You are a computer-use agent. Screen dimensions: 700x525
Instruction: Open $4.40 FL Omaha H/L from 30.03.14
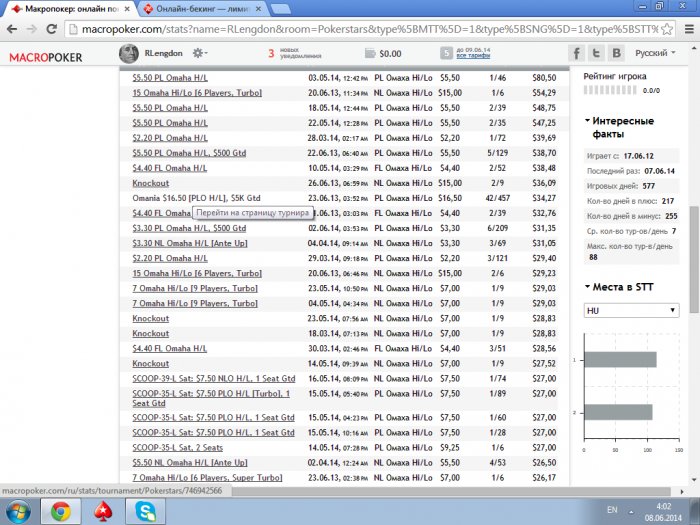pyautogui.click(x=170, y=349)
